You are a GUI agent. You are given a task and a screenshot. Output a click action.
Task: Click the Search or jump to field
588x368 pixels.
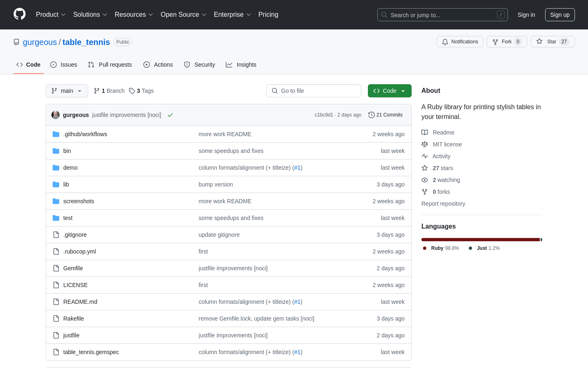443,15
